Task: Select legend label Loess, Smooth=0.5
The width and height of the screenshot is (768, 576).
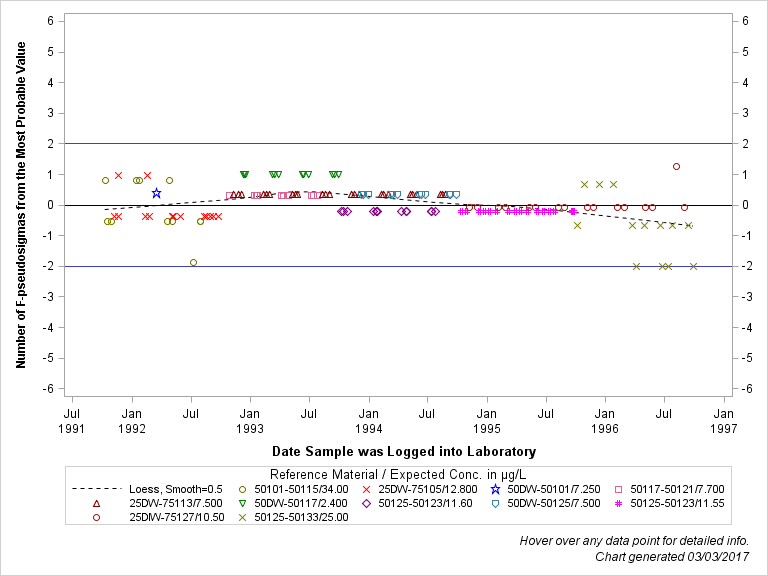Action: (x=176, y=489)
